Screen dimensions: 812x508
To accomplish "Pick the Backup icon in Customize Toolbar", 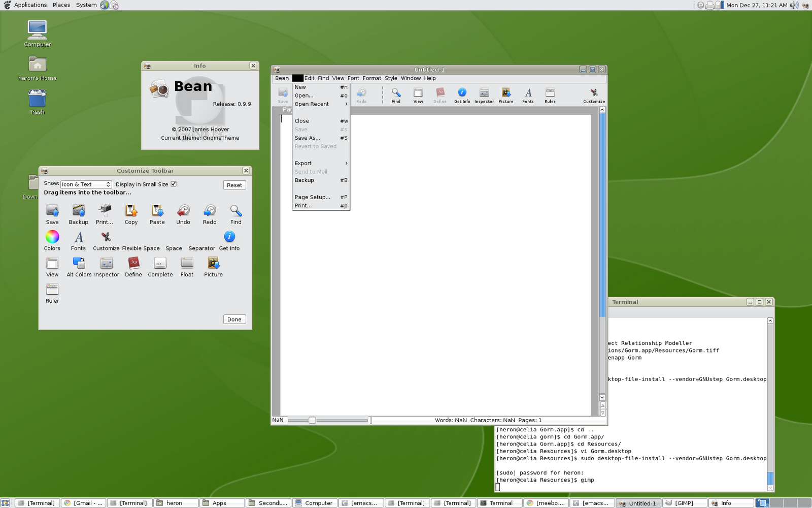I will pos(79,210).
